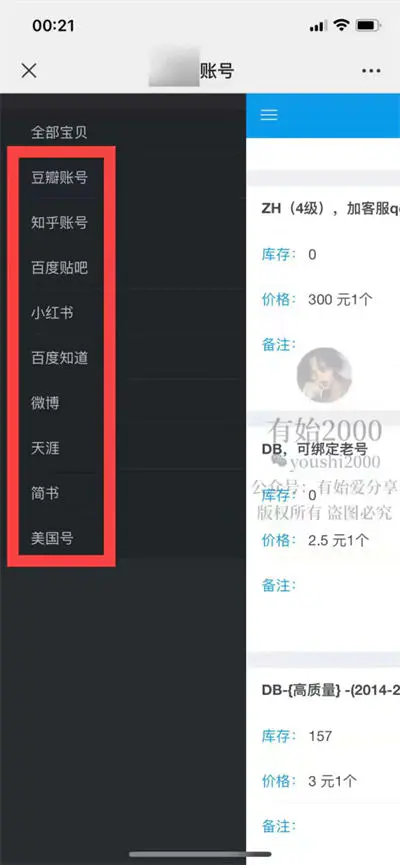Open the 天涯 category
The width and height of the screenshot is (400, 865).
pos(45,448)
